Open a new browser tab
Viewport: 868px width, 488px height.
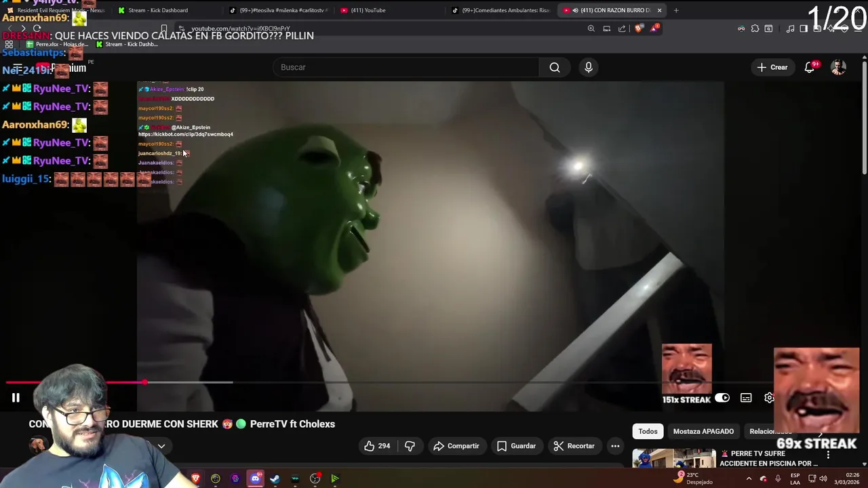(676, 10)
